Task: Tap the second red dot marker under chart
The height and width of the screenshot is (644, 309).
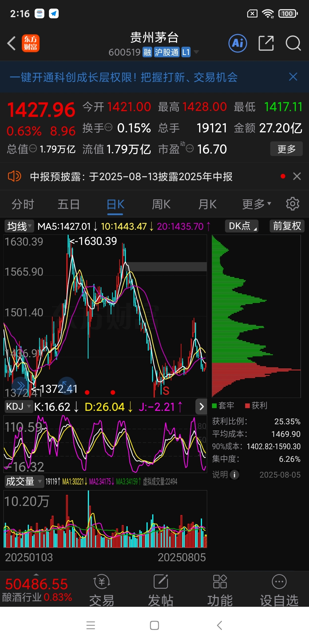Action: point(113,392)
